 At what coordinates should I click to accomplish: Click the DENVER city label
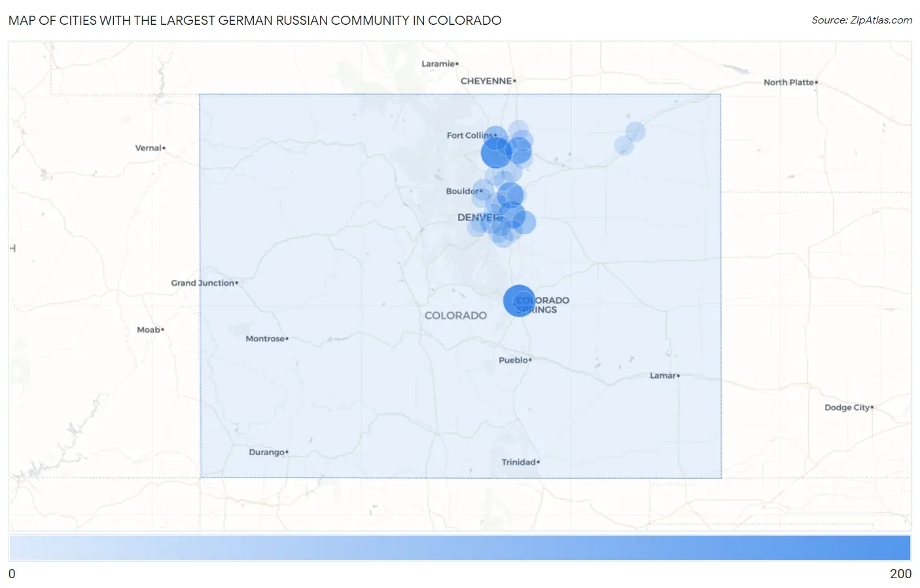pos(480,217)
